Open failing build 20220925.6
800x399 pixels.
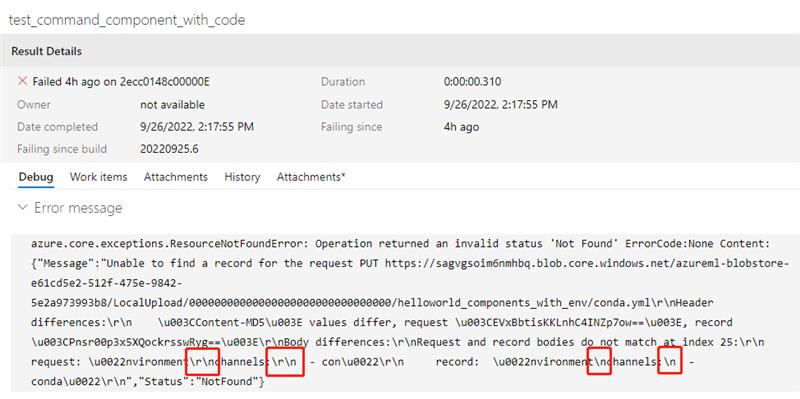[169, 149]
